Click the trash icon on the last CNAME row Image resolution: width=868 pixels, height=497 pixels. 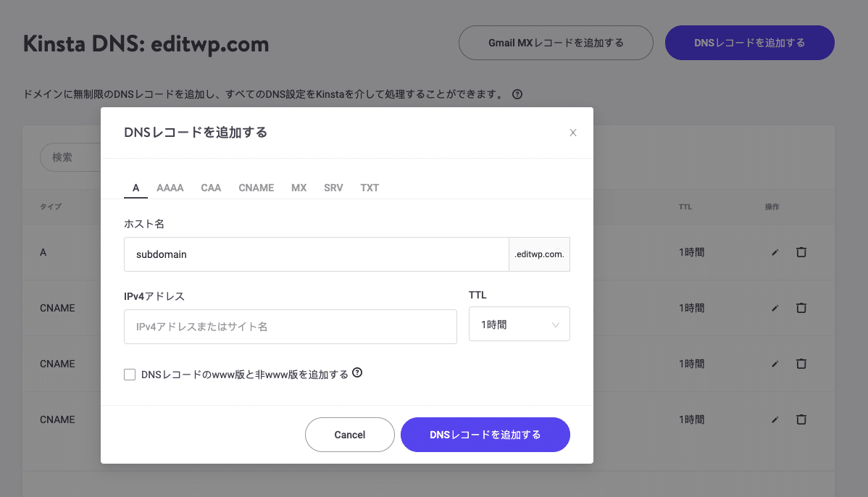tap(801, 419)
